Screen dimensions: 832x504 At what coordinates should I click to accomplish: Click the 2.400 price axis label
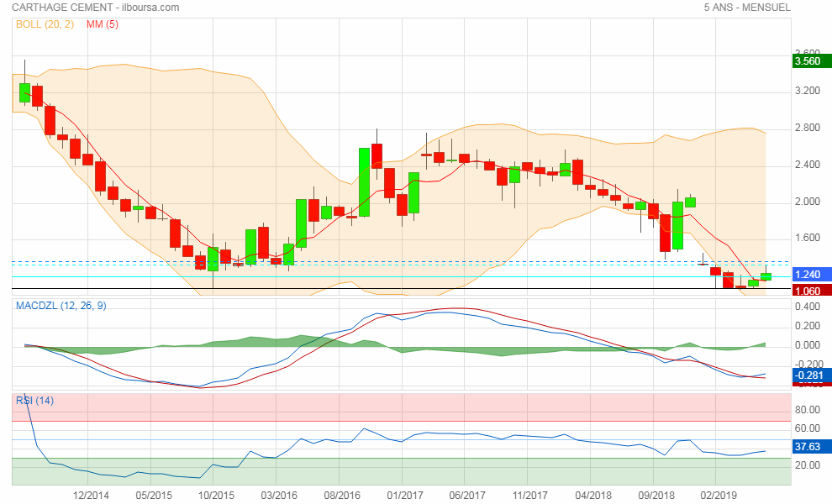[808, 165]
